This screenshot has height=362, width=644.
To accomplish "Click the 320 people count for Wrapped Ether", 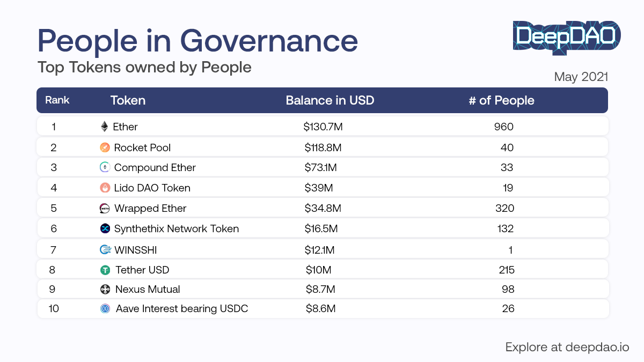I will click(504, 208).
